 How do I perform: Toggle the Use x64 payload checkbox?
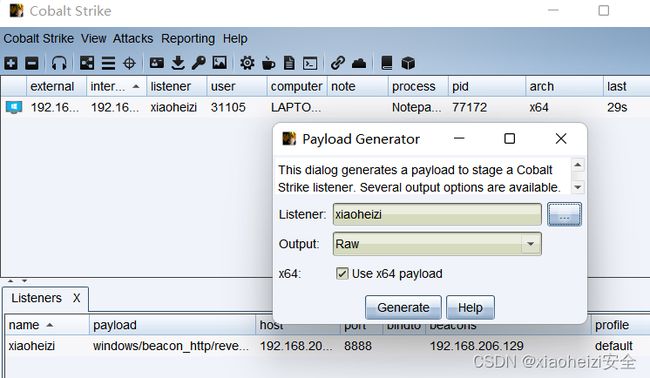point(342,274)
